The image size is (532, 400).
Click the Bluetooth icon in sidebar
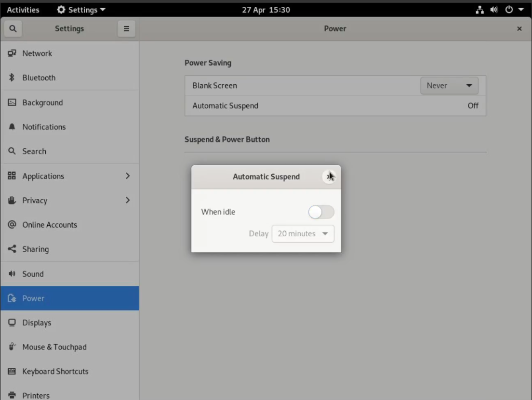point(12,78)
